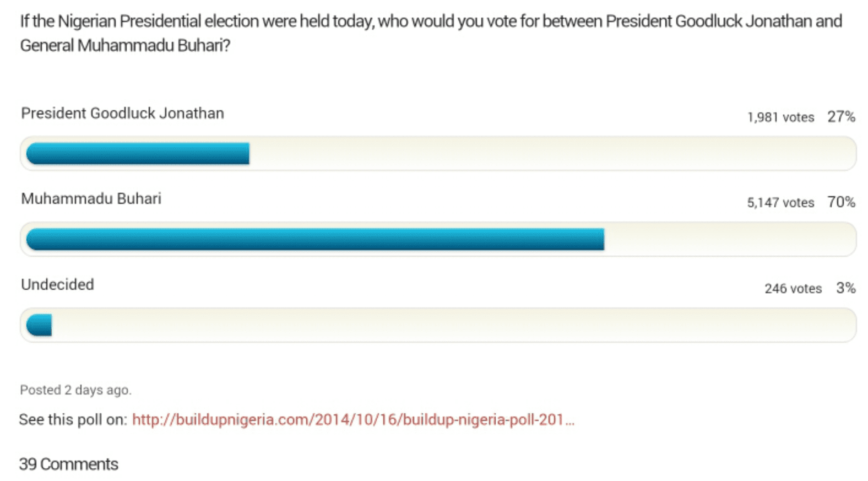Open the 39 Comments section

pyautogui.click(x=69, y=464)
